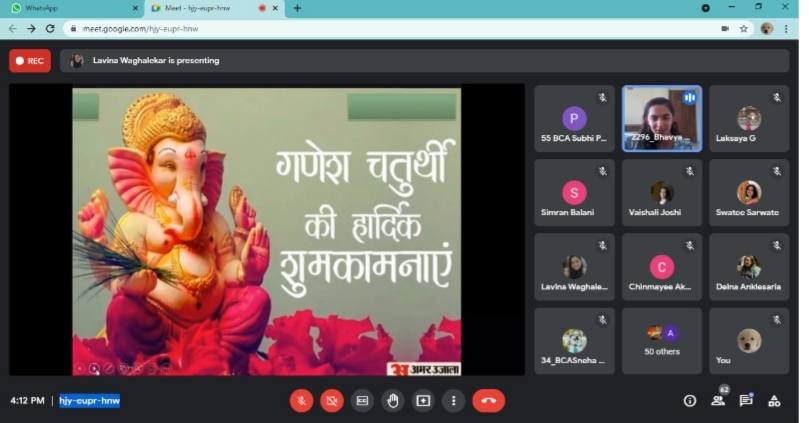Viewport: 809px width, 423px height.
Task: Open the Chrome three-dot menu
Action: tap(786, 29)
